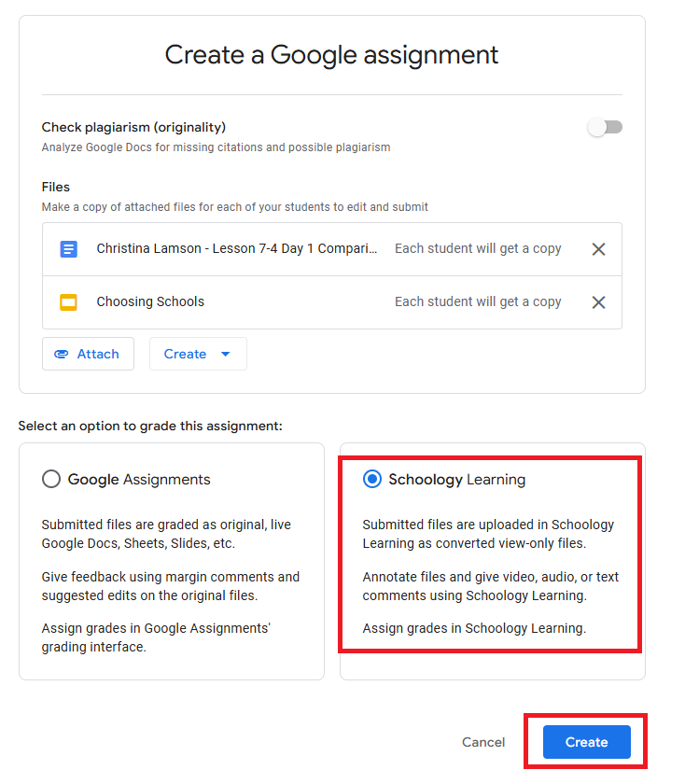This screenshot has height=784, width=685.
Task: Cancel the assignment creation
Action: 483,742
